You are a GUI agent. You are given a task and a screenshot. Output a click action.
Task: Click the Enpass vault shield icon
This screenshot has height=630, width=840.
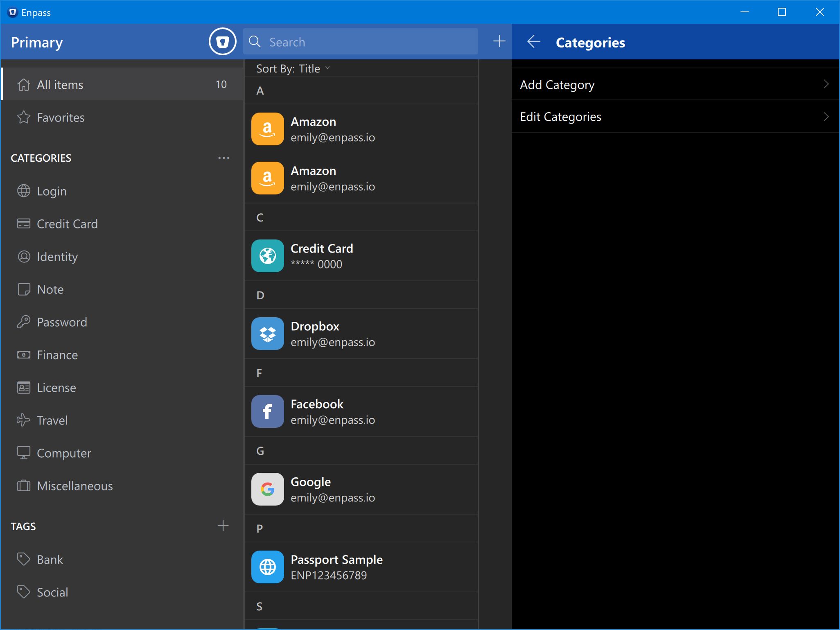coord(223,42)
